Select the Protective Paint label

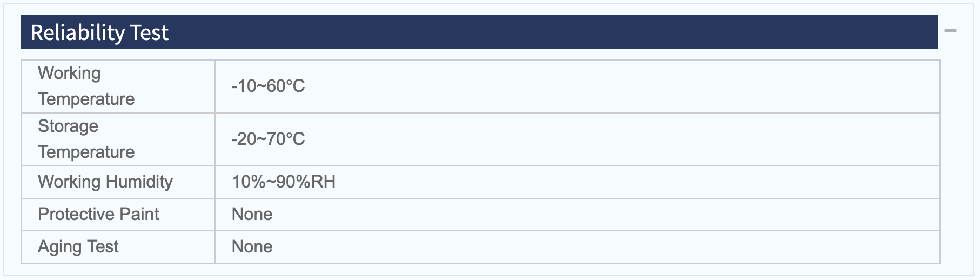tap(98, 214)
